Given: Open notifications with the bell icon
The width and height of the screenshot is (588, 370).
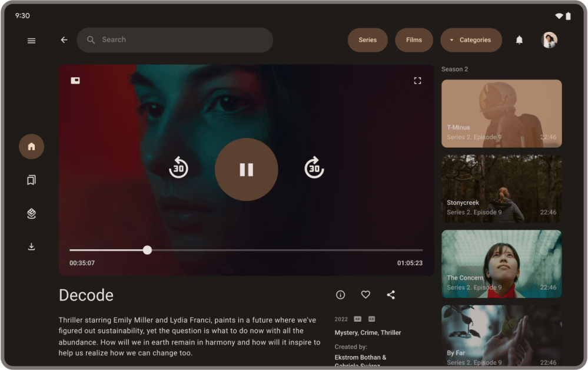Looking at the screenshot, I should (519, 40).
